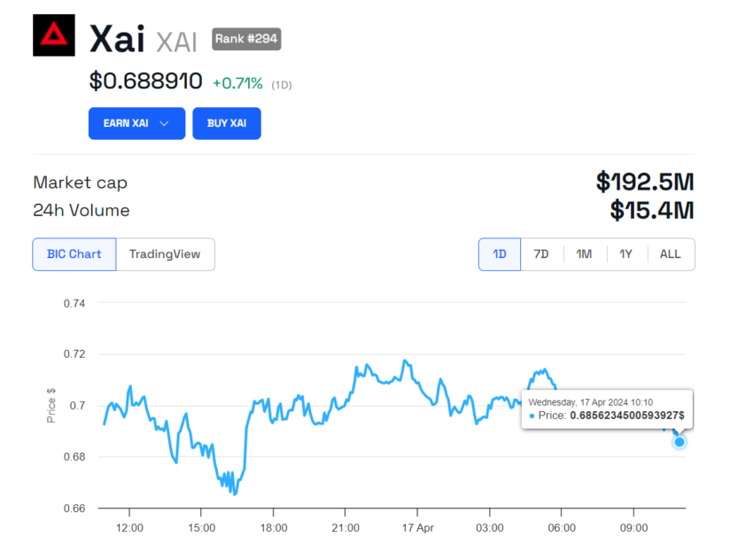Open the EARN XAI dropdown

[136, 123]
